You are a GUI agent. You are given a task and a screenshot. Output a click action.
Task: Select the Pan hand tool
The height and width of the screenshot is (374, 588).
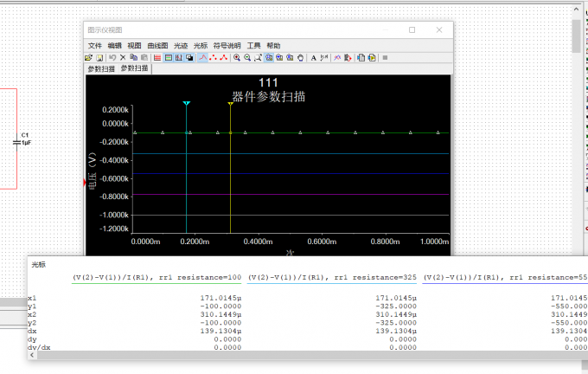click(x=300, y=58)
